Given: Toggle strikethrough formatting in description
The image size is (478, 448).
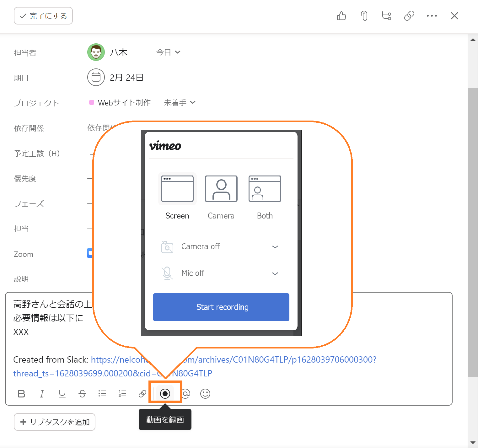Looking at the screenshot, I should [x=82, y=394].
